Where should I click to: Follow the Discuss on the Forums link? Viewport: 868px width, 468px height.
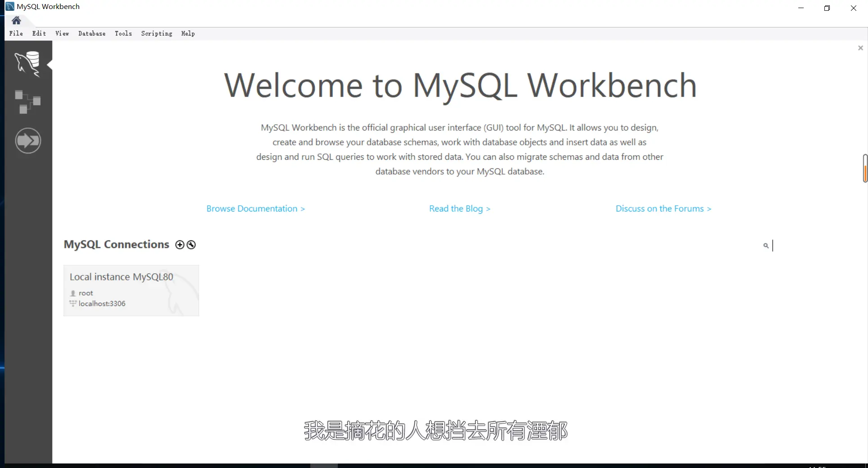(663, 209)
